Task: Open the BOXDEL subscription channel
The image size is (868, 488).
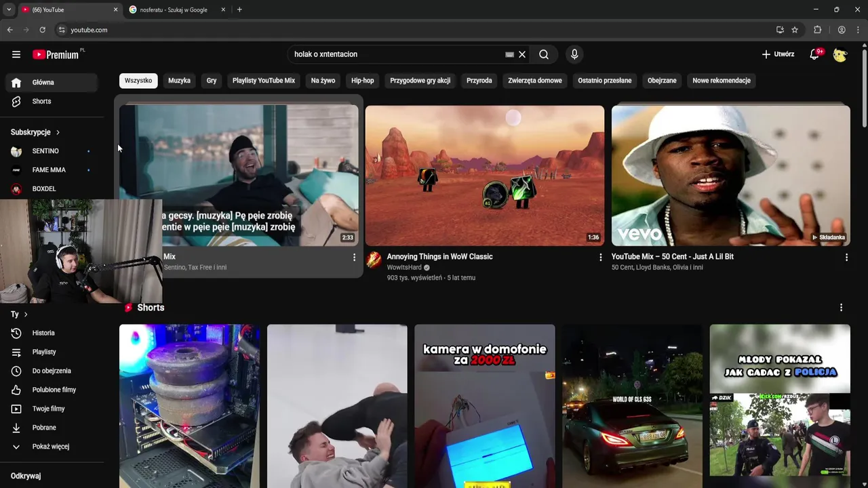Action: point(53,189)
